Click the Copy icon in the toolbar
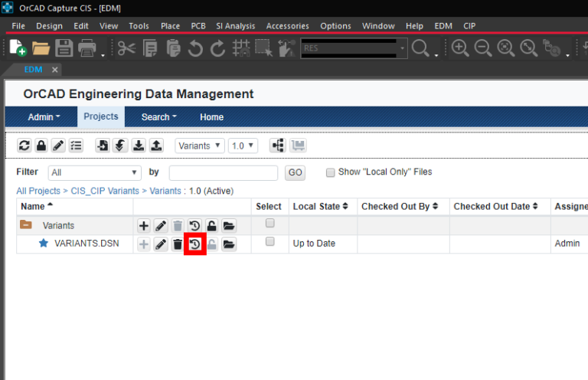588x380 pixels. (150, 48)
